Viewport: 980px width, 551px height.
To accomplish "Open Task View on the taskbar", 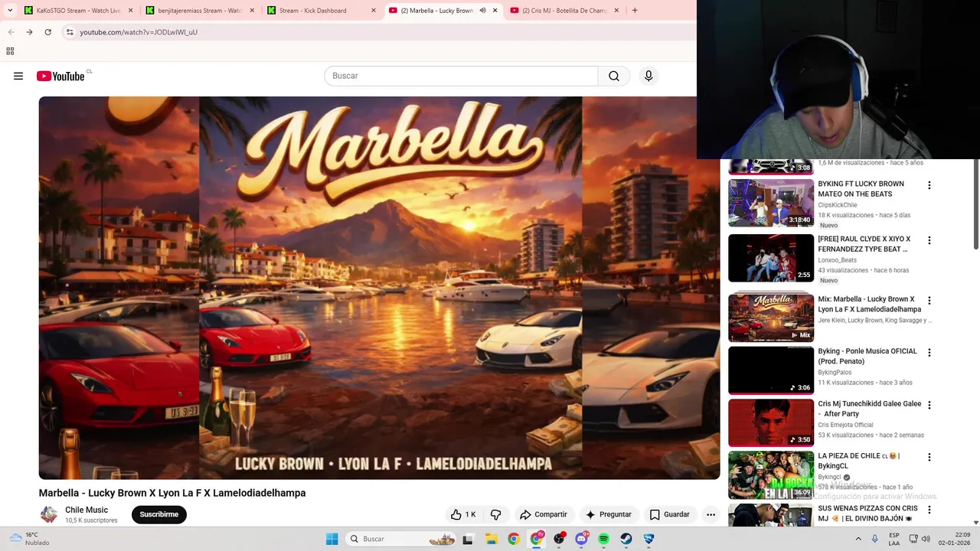I will coord(468,539).
